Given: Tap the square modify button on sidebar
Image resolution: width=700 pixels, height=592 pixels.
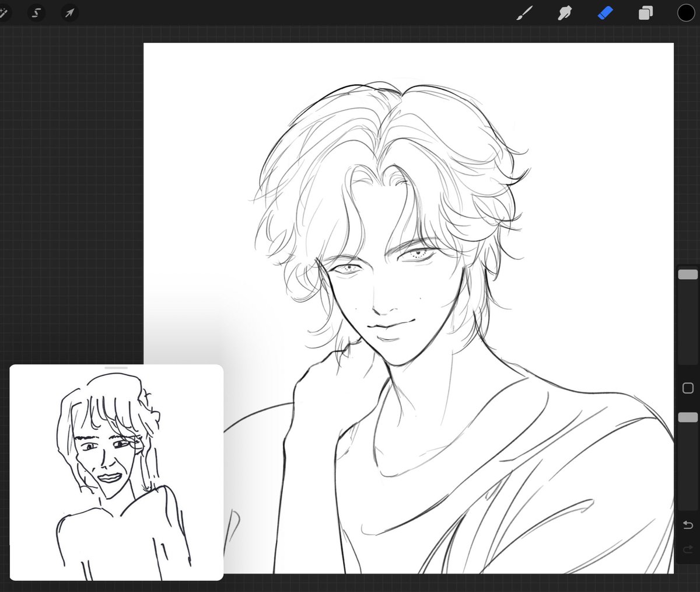Looking at the screenshot, I should (688, 388).
